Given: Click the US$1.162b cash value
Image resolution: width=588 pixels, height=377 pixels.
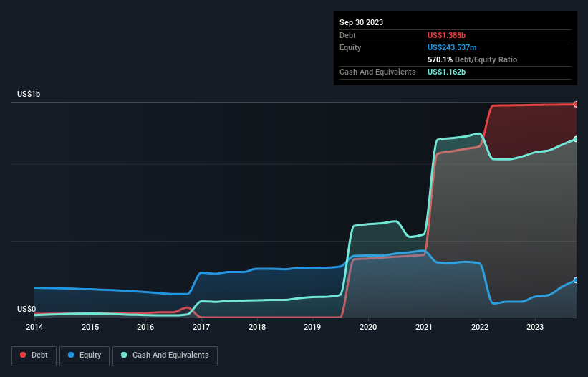Looking at the screenshot, I should [x=447, y=72].
